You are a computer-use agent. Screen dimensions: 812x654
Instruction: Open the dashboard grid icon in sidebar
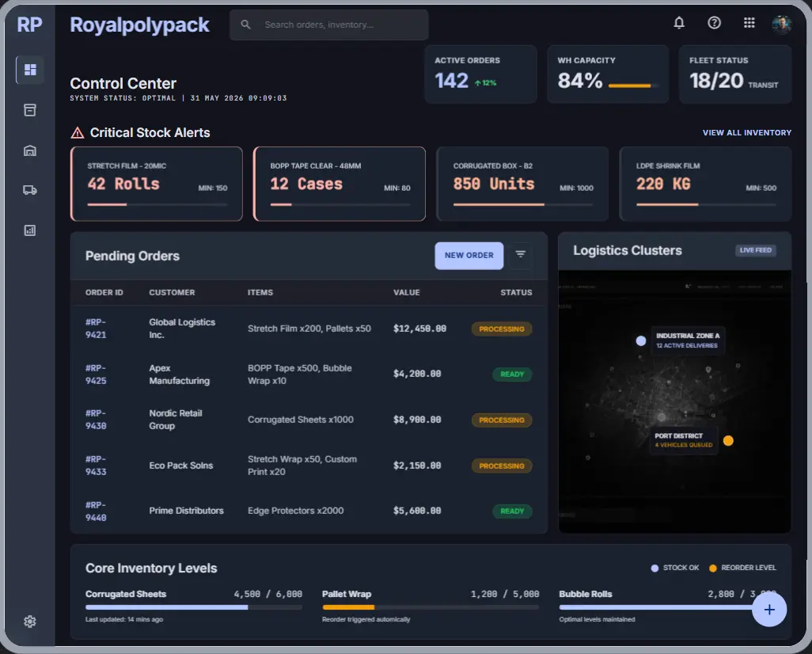[x=30, y=70]
